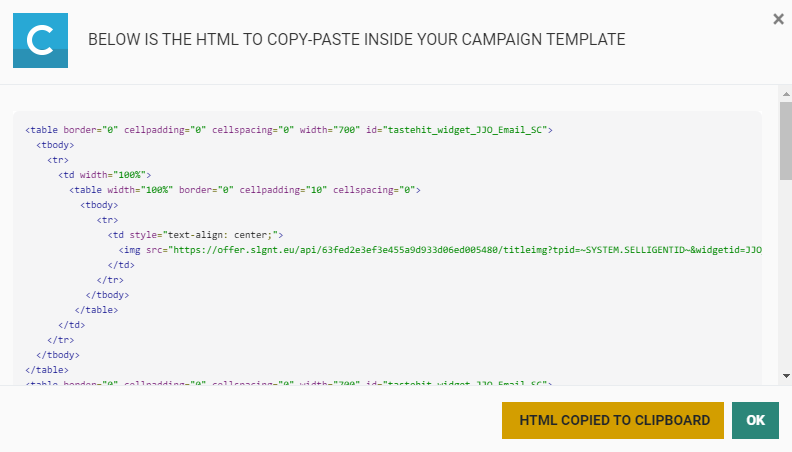Click the scrollbar up arrow
This screenshot has height=452, width=792.
coord(785,93)
